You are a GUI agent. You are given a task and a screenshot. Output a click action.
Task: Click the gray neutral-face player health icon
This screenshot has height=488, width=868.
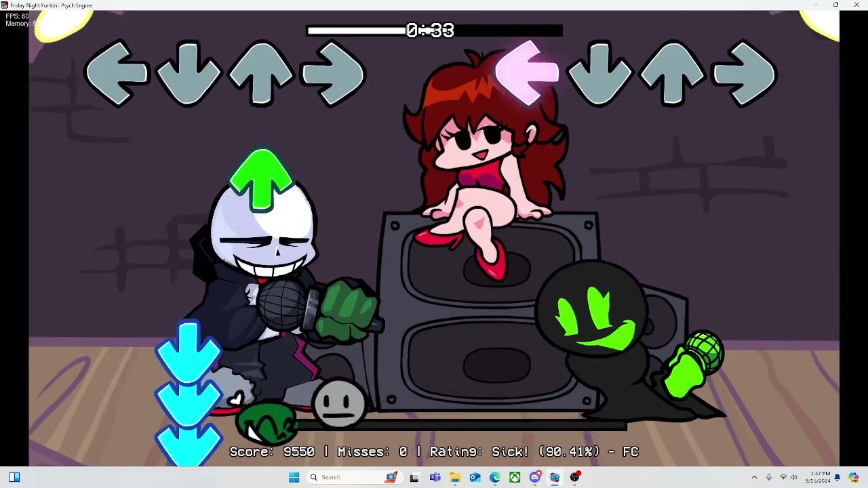tap(340, 404)
